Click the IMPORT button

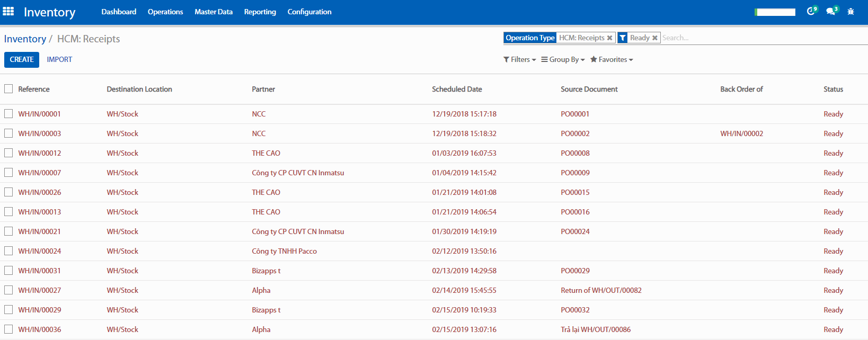click(59, 60)
